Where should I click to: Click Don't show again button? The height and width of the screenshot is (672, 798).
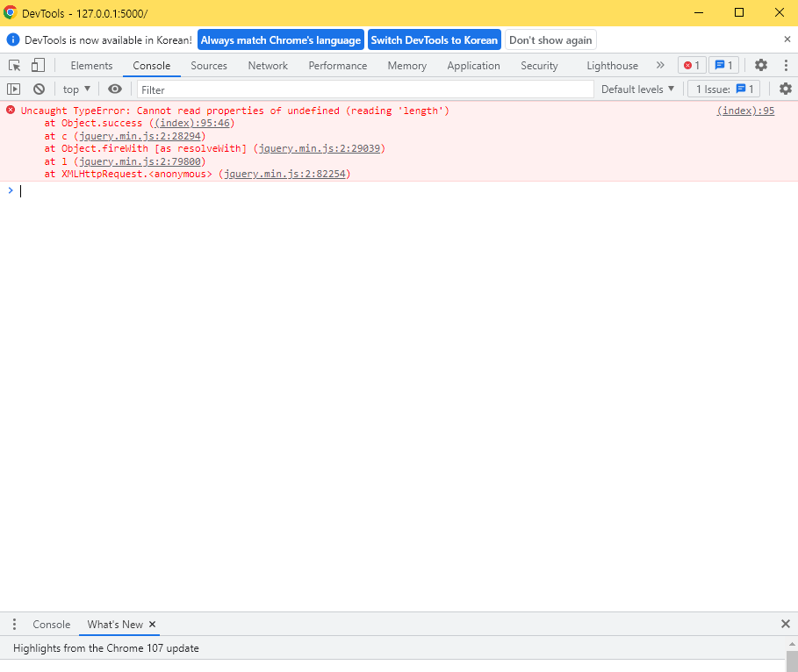click(x=550, y=39)
